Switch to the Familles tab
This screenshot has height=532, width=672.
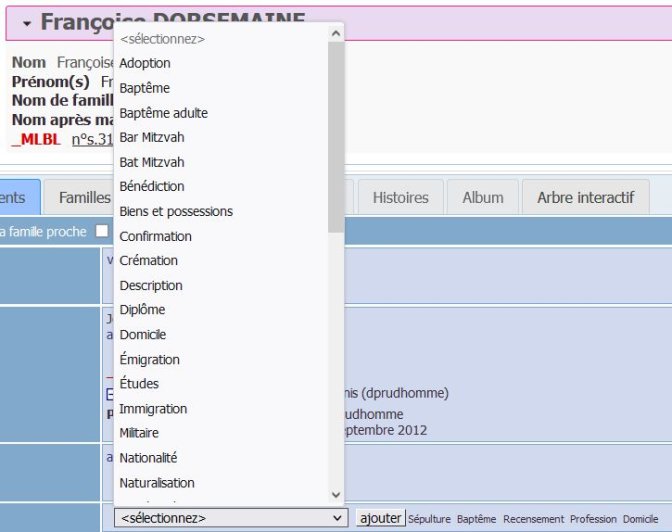tap(84, 197)
